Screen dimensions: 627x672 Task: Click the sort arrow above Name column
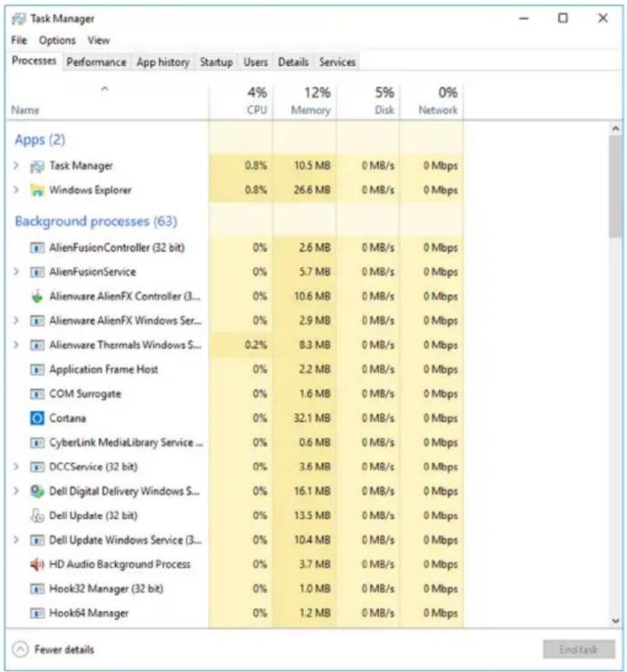click(104, 89)
